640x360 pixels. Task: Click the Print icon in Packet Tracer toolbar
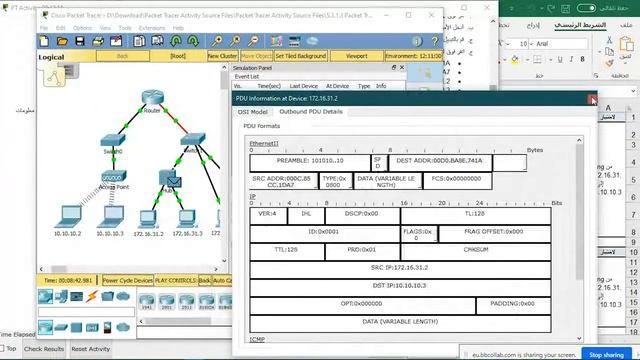coord(98,41)
